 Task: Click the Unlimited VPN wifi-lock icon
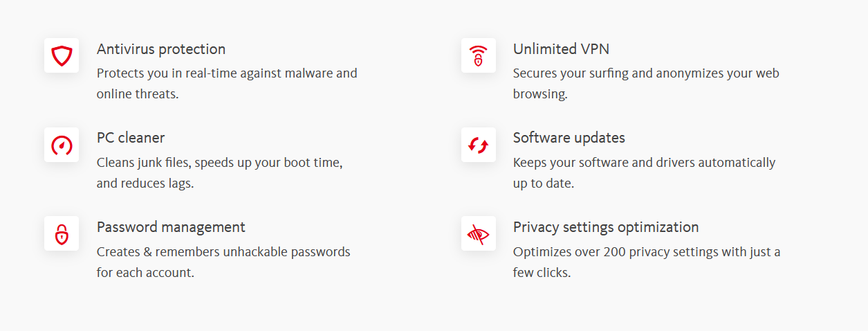pyautogui.click(x=478, y=55)
